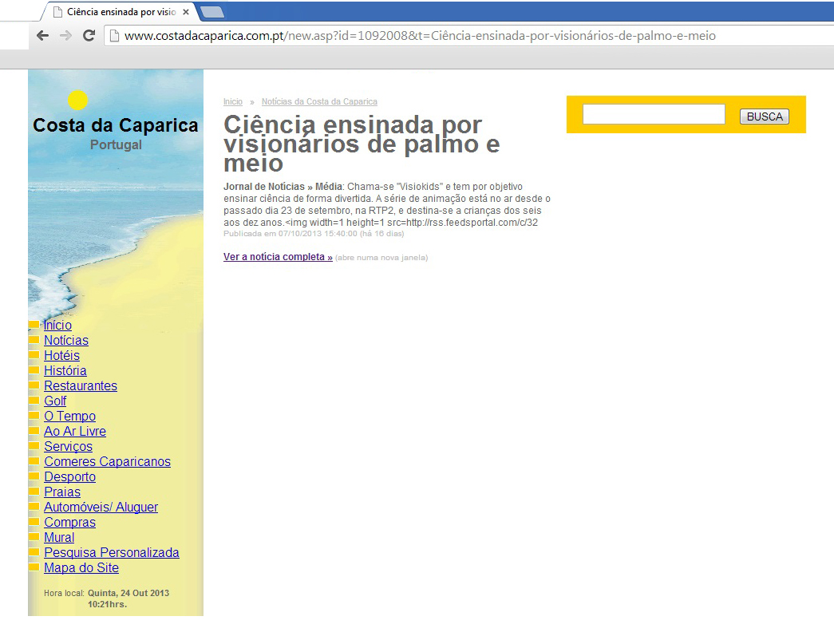Open a new tab button
This screenshot has width=834, height=644.
tap(211, 12)
